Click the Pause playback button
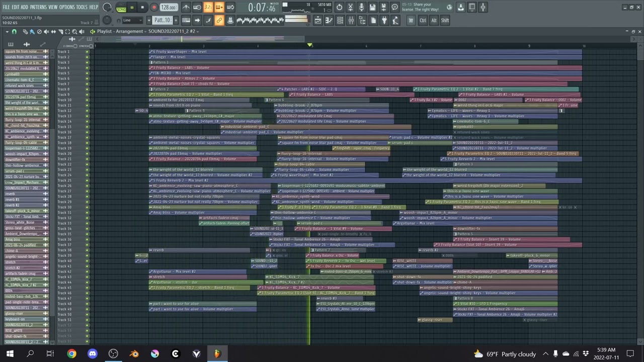 132,7
